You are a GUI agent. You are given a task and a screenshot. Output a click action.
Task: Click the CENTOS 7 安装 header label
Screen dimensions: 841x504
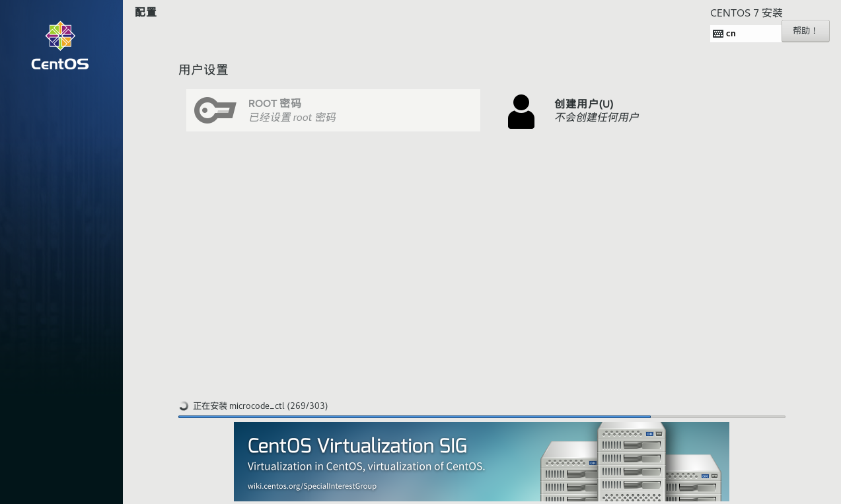[747, 13]
